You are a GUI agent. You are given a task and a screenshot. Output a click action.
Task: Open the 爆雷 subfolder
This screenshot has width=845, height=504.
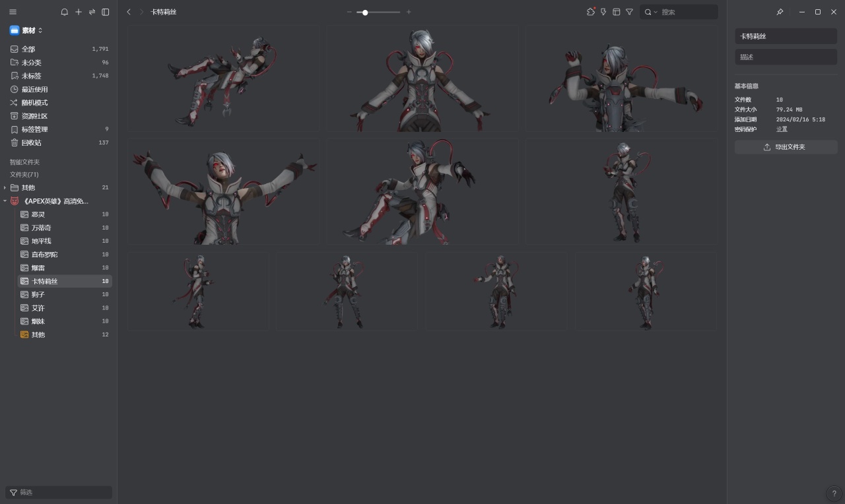pos(64,268)
